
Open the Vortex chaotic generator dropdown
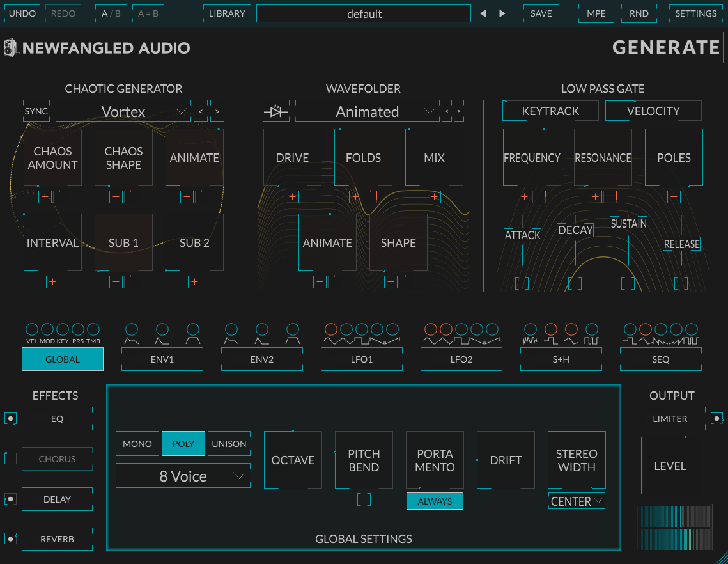(x=123, y=111)
